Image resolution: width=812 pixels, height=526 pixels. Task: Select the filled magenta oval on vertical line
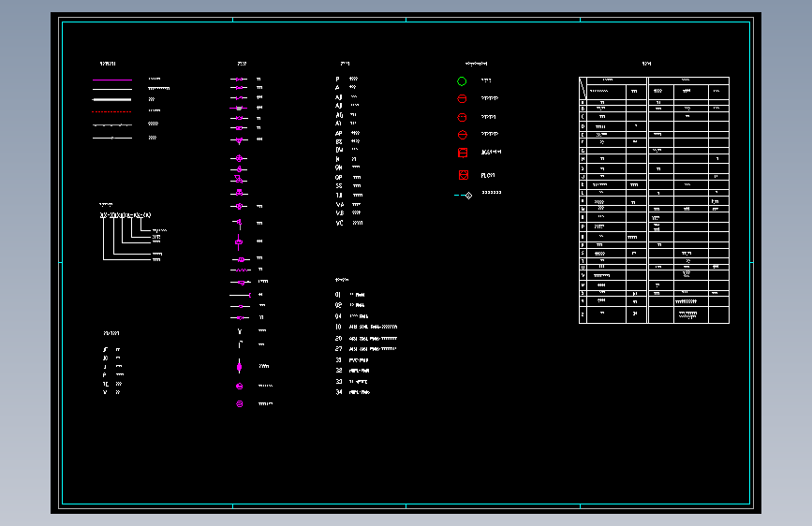(239, 367)
